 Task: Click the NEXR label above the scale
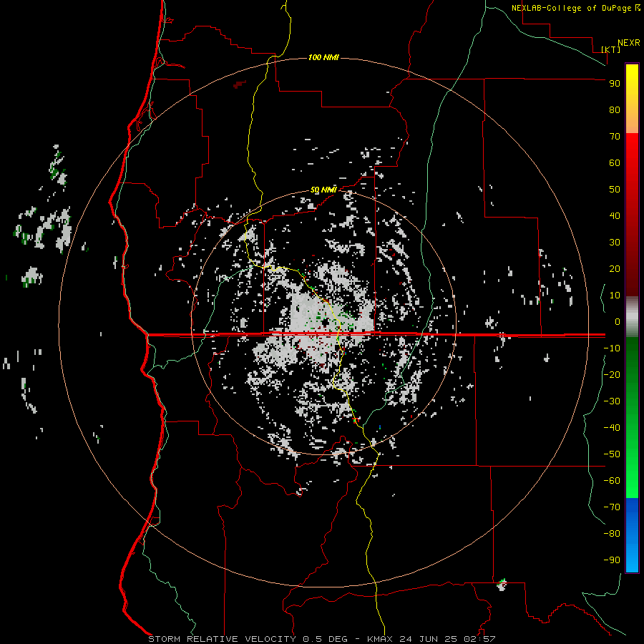[628, 43]
